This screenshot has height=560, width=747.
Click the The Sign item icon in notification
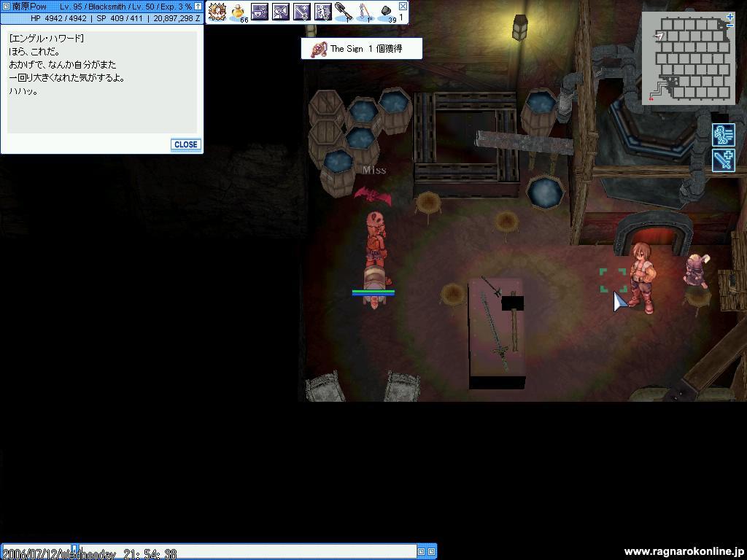pyautogui.click(x=319, y=49)
